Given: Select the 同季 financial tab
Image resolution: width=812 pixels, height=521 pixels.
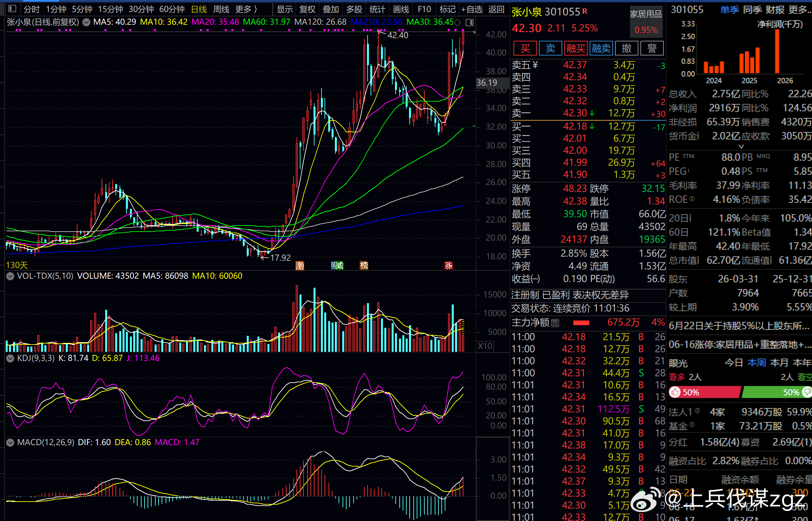Looking at the screenshot, I should [752, 10].
